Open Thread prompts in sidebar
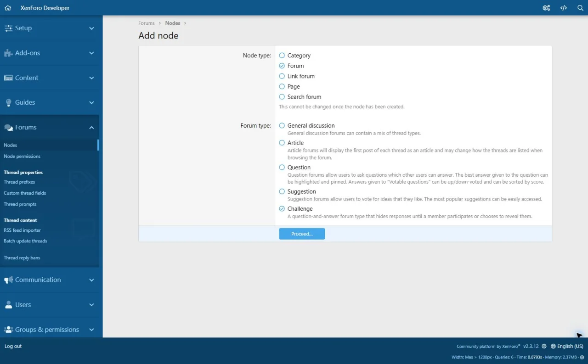The height and width of the screenshot is (364, 588). (20, 204)
